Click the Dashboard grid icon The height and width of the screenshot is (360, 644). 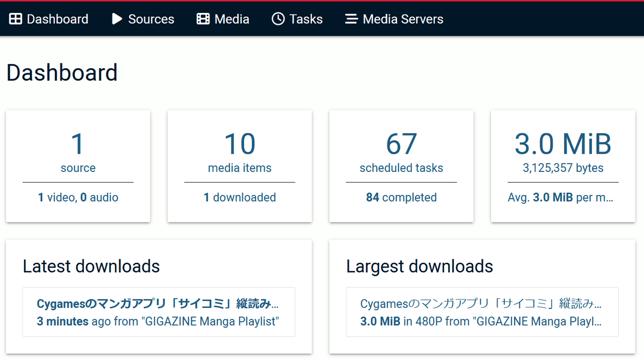point(16,19)
